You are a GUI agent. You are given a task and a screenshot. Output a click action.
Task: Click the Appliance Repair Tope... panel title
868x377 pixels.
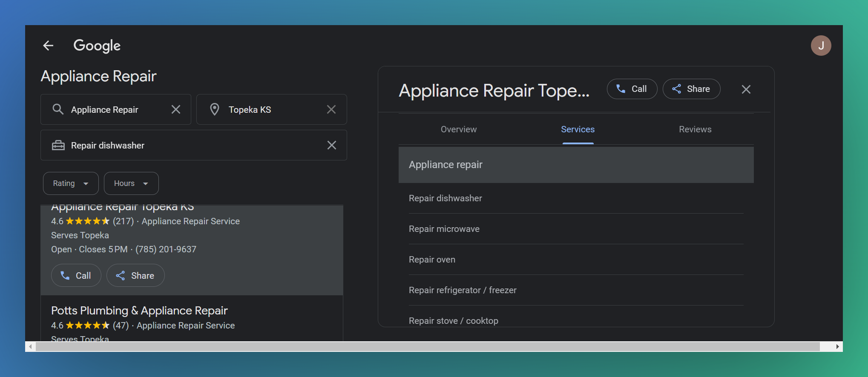point(494,91)
